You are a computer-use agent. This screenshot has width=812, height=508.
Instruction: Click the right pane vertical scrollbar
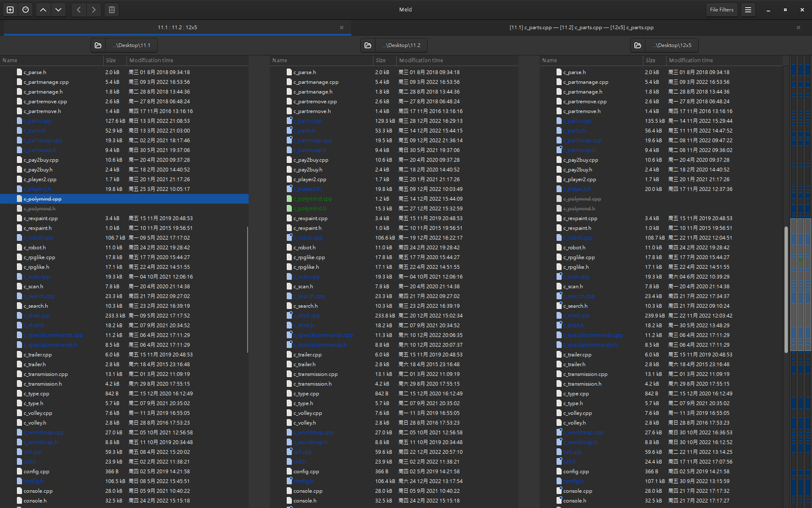click(x=786, y=290)
